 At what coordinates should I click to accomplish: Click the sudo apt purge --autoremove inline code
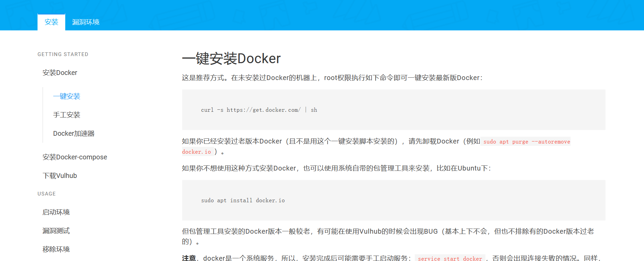(x=527, y=141)
